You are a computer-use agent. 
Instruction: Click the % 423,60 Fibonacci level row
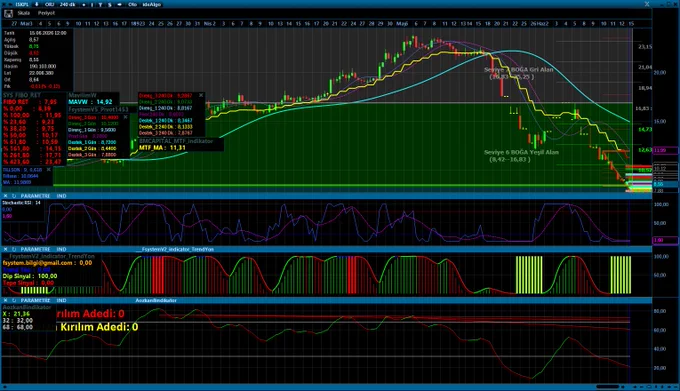click(x=32, y=162)
